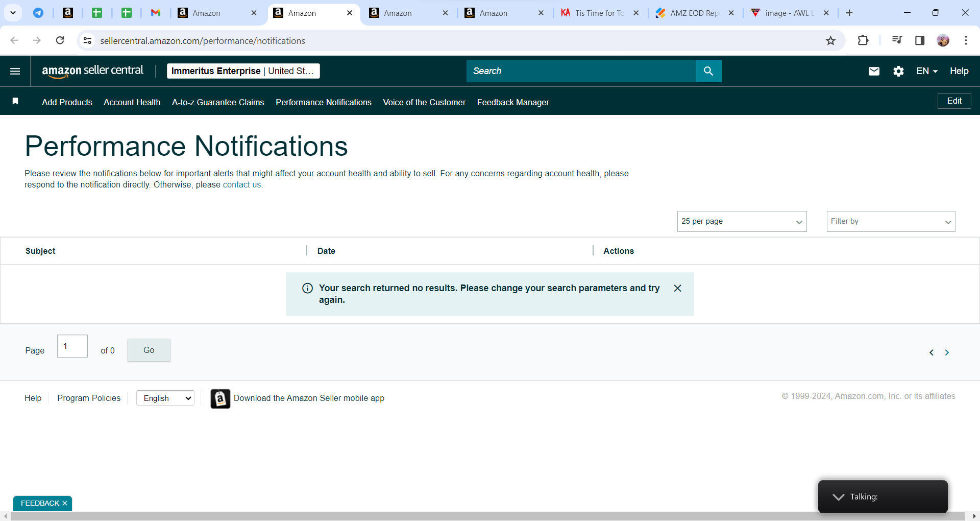Open the EN language dropdown
This screenshot has width=980, height=521.
coord(927,71)
